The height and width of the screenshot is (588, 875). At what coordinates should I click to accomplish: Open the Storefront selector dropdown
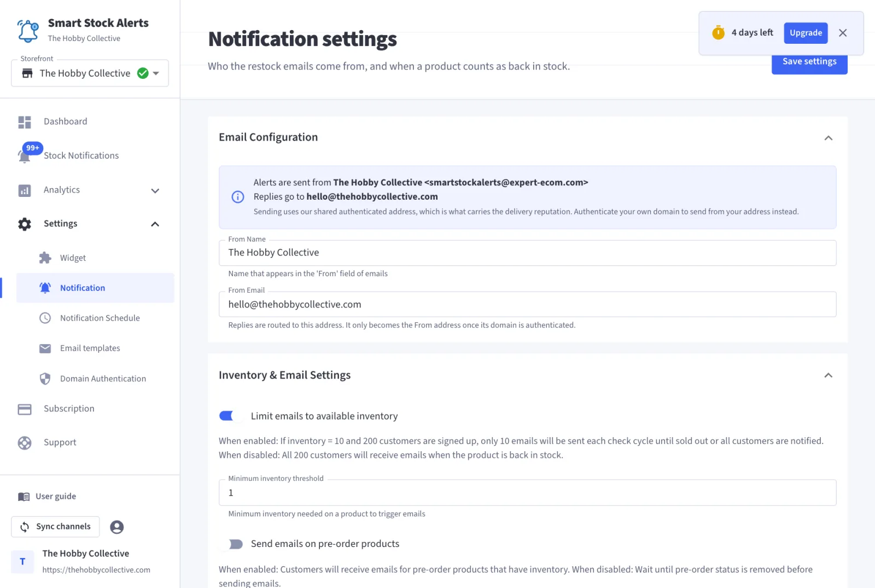pos(90,73)
